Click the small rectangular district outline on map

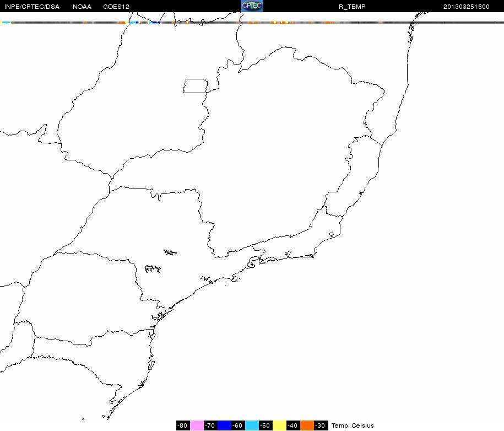[x=196, y=86]
